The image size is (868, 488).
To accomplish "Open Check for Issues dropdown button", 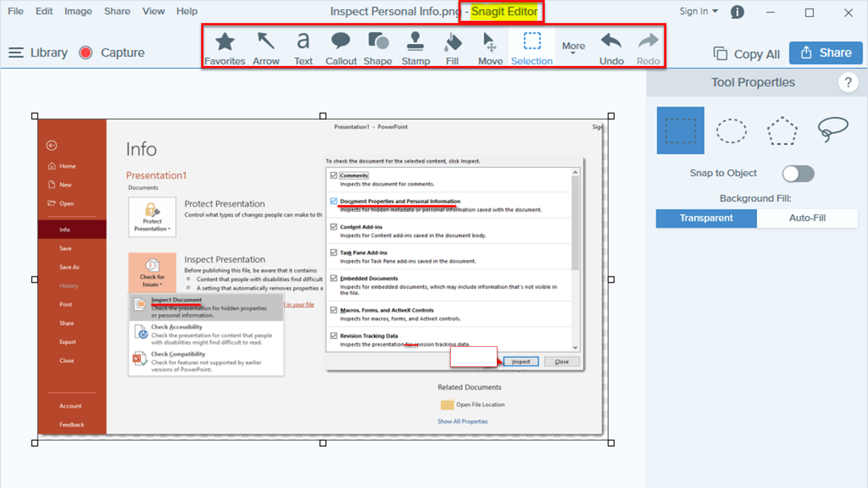I will click(x=152, y=272).
